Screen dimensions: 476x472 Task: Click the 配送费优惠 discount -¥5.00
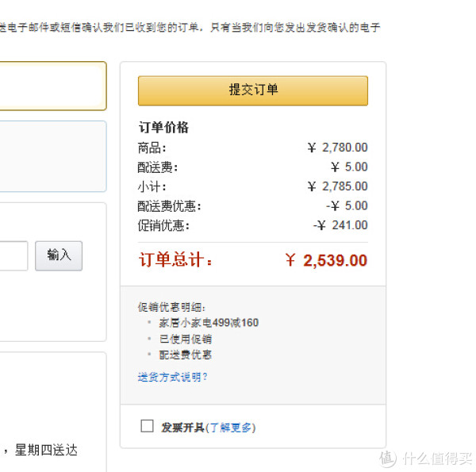(347, 205)
